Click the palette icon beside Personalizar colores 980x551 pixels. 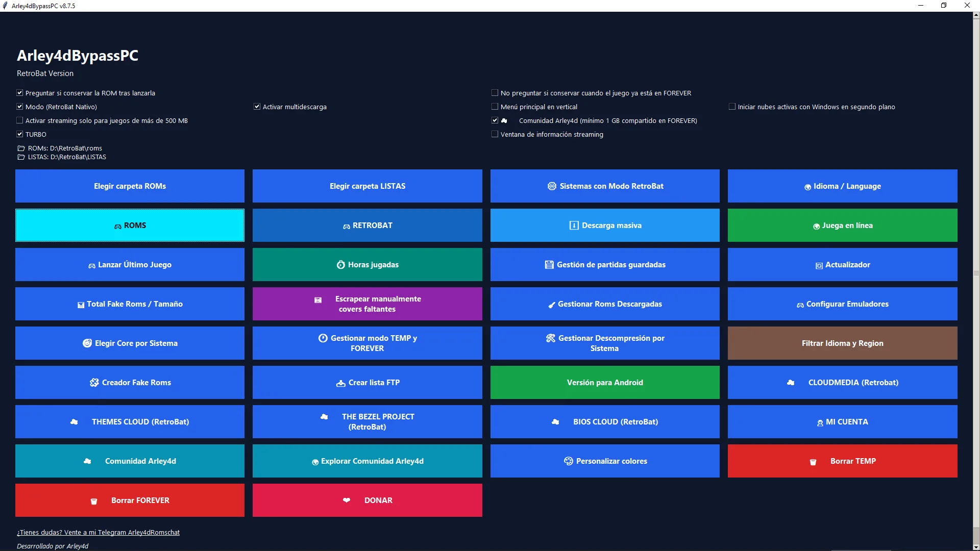tap(569, 461)
